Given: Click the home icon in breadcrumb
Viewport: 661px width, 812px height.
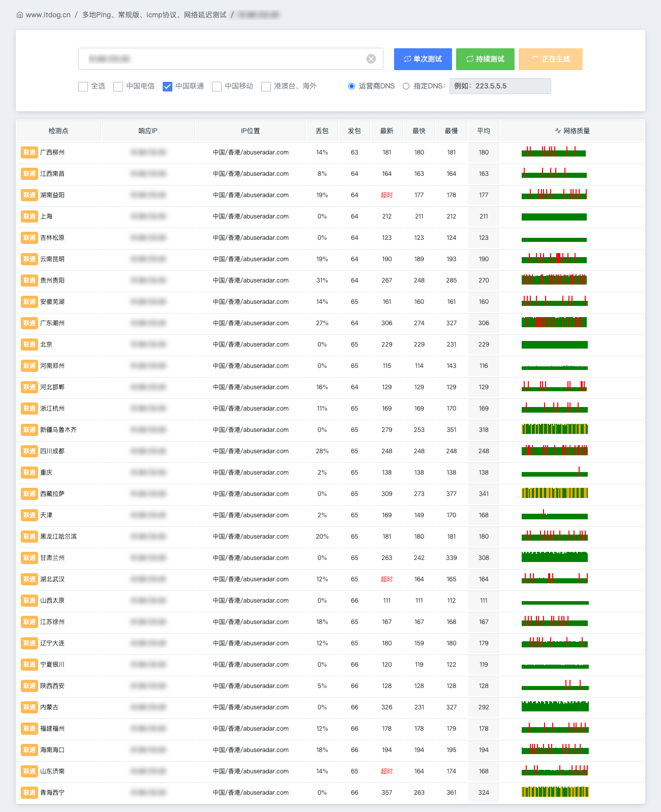Looking at the screenshot, I should 20,15.
